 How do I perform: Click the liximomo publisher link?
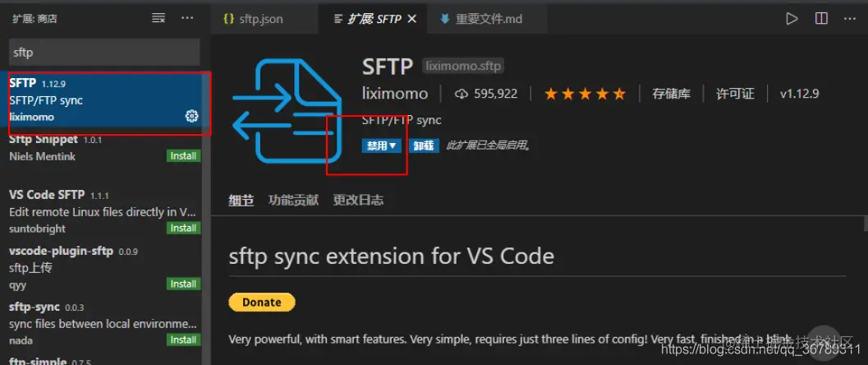click(x=395, y=95)
